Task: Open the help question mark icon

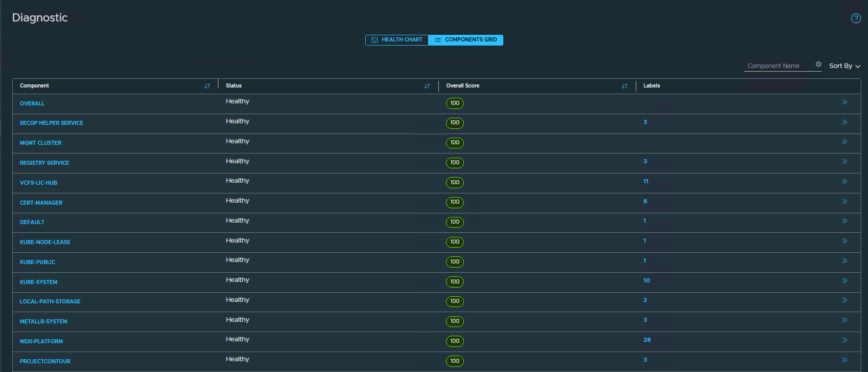Action: [856, 18]
